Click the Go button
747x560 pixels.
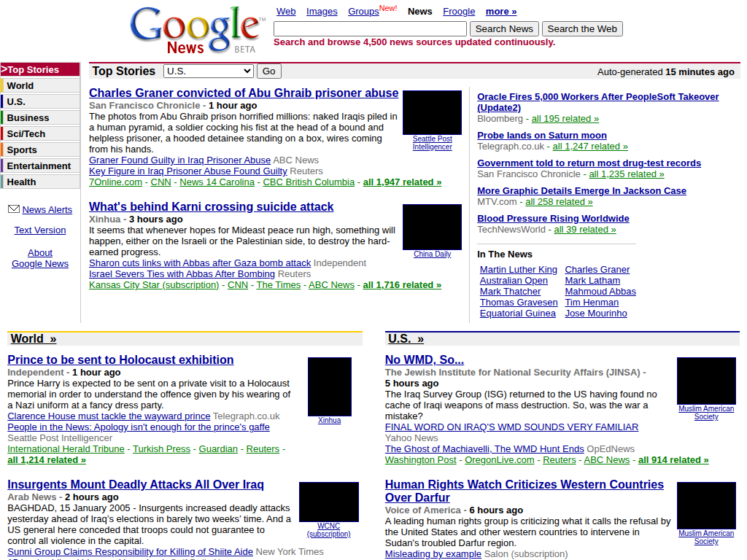coord(268,71)
